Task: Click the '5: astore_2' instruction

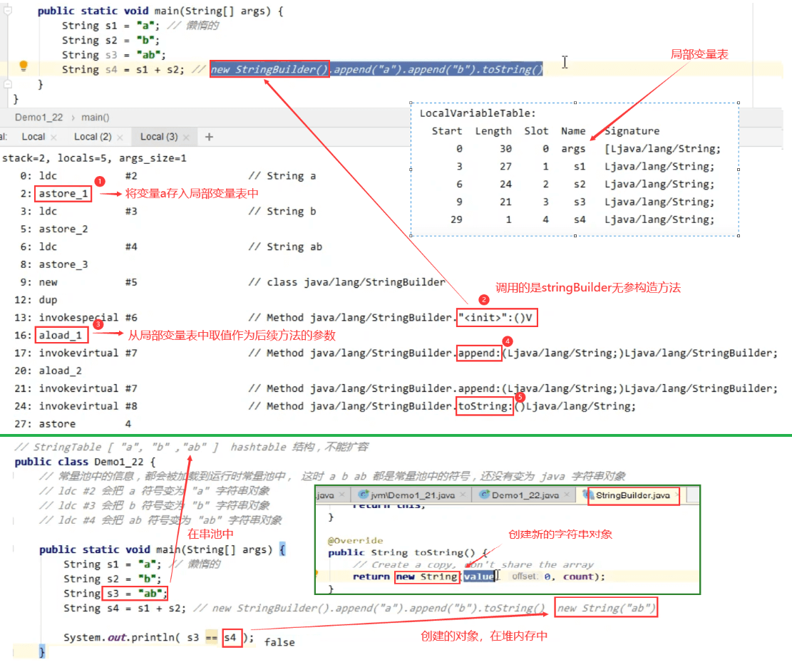Action: 54,229
